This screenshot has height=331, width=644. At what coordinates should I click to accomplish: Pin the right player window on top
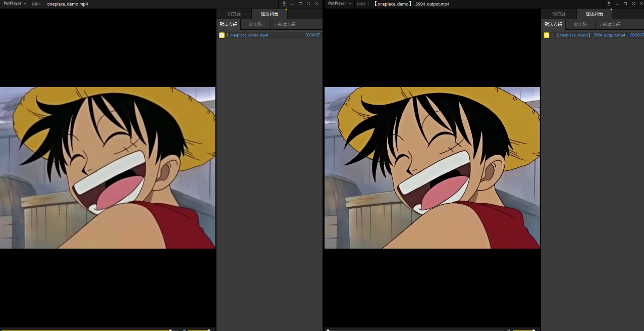click(x=609, y=4)
